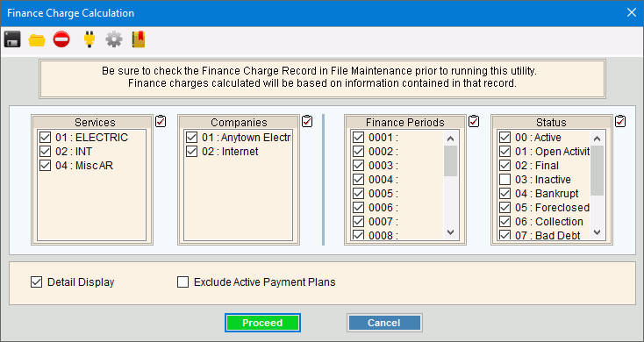Open the bookmarked manual book icon
Image resolution: width=644 pixels, height=342 pixels.
tap(139, 39)
